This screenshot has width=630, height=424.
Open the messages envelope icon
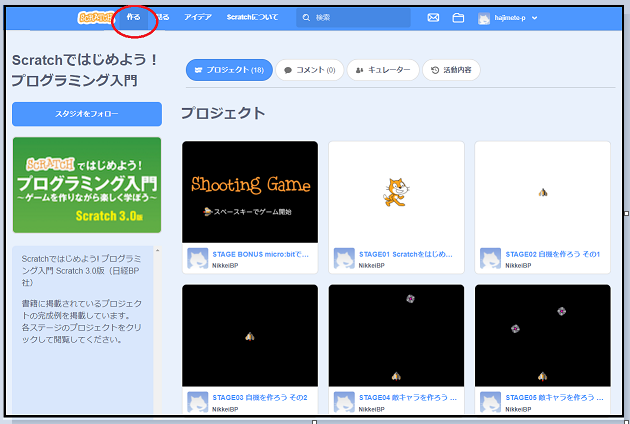[x=433, y=18]
